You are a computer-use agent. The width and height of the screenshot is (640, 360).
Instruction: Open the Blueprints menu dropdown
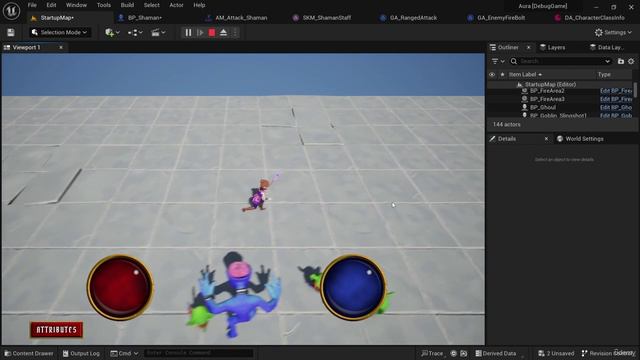click(x=135, y=33)
